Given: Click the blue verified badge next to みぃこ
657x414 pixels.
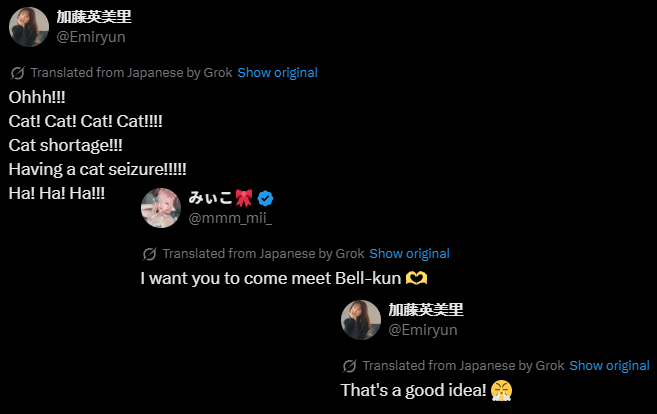Looking at the screenshot, I should [266, 198].
